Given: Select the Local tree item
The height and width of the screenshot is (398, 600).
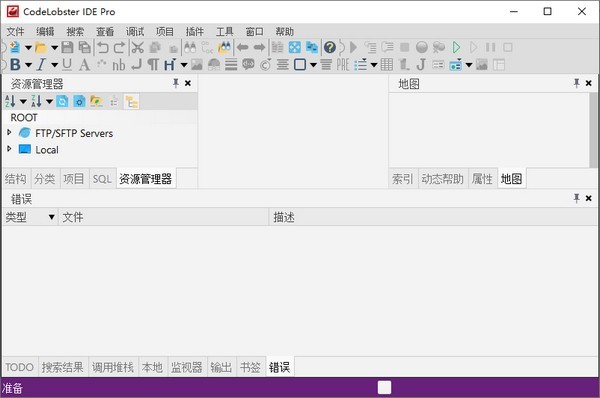Looking at the screenshot, I should coord(47,150).
